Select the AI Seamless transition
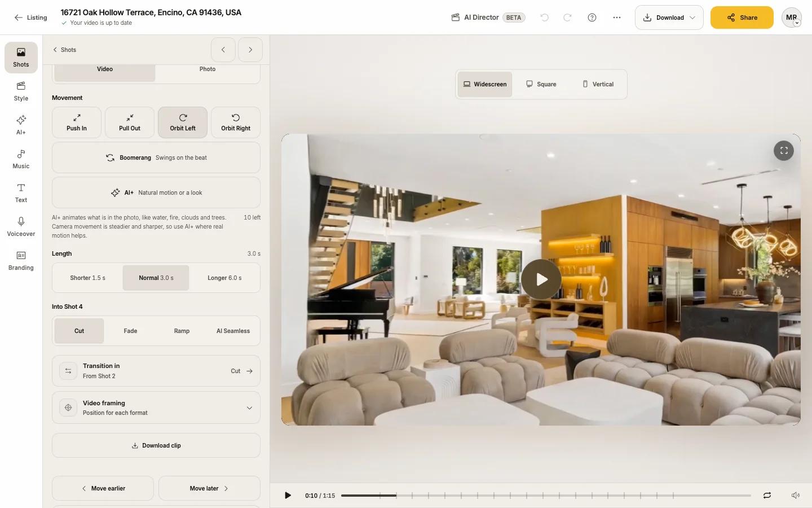Viewport: 812px width, 508px height. coord(233,331)
